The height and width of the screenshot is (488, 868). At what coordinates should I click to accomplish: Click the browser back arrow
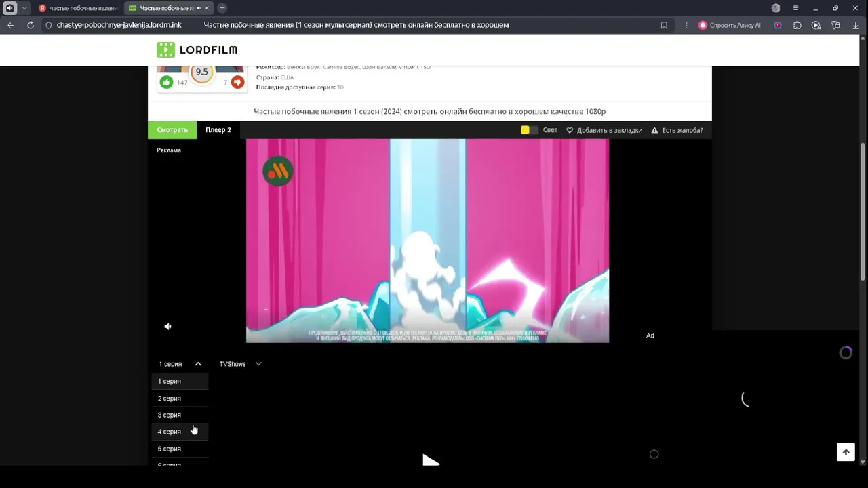pos(11,25)
